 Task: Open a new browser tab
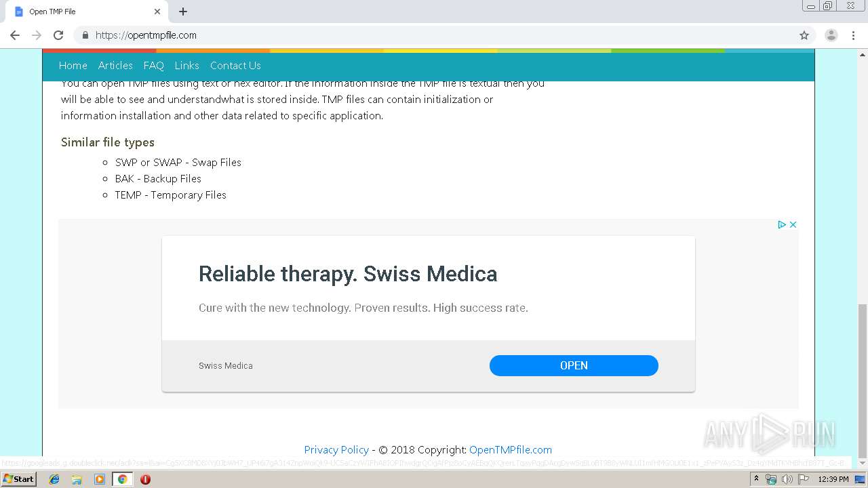pyautogui.click(x=183, y=12)
